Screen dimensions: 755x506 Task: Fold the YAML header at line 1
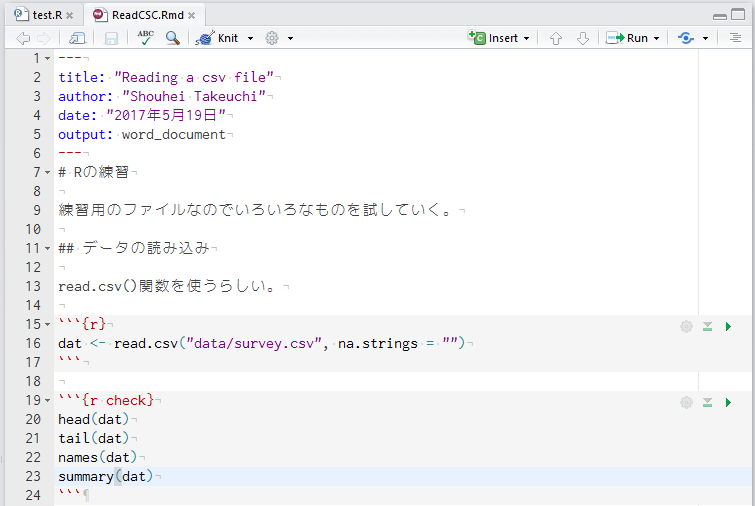(49, 59)
